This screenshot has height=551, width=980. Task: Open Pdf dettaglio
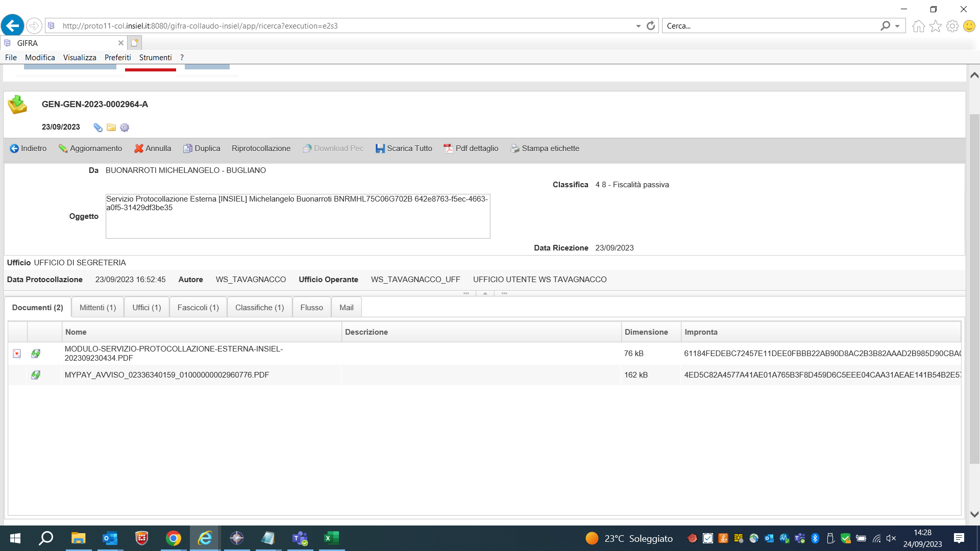(471, 148)
